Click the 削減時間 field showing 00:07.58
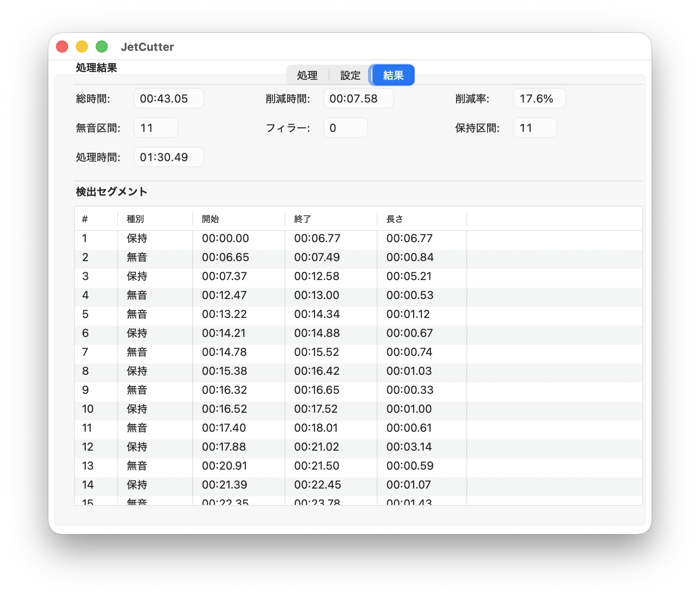Screen dimensions: 700x598 tap(358, 99)
